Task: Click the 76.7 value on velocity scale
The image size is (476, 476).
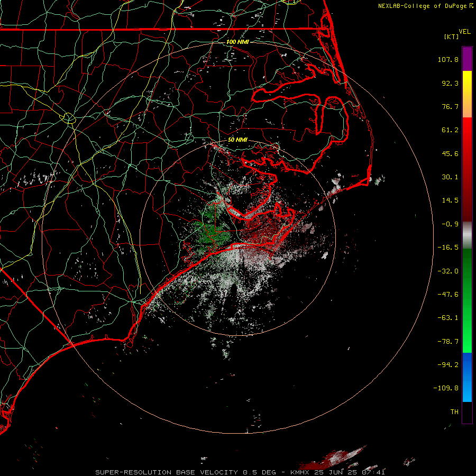Action: (450, 106)
